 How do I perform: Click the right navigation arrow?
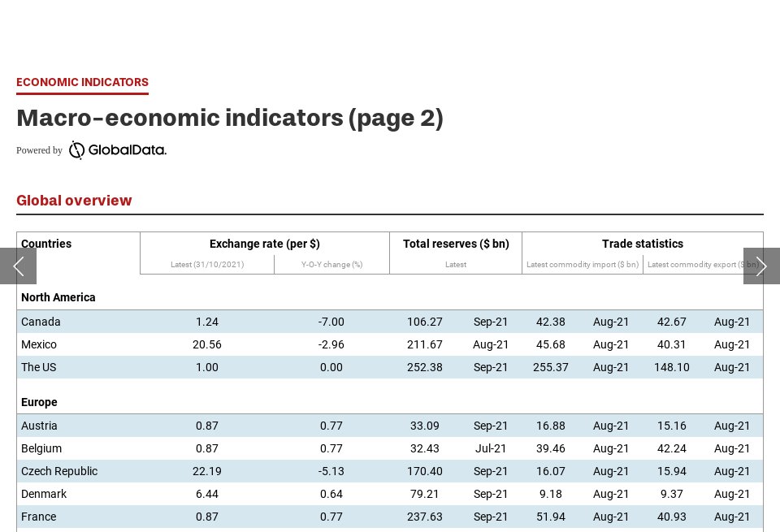(761, 266)
